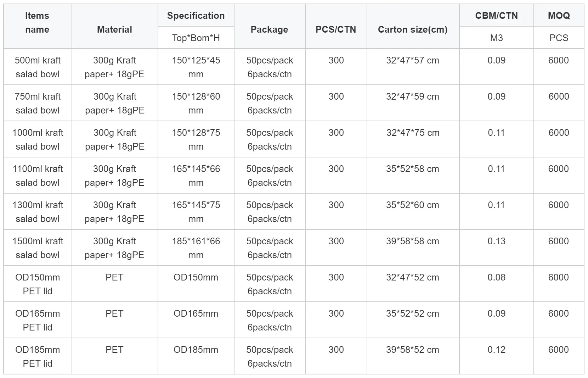The image size is (588, 378).
Task: Select the "1000ml kraft salad bowl" item cell
Action: (38, 139)
